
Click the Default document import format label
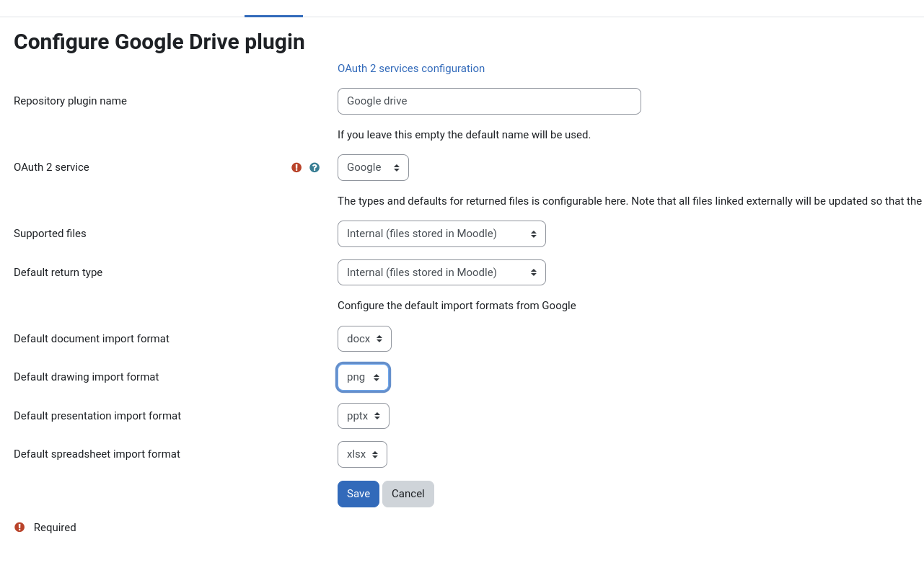point(92,339)
